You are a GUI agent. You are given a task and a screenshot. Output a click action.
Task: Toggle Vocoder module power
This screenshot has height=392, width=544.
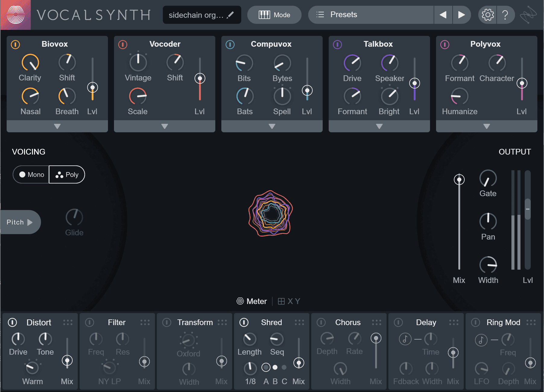(123, 45)
